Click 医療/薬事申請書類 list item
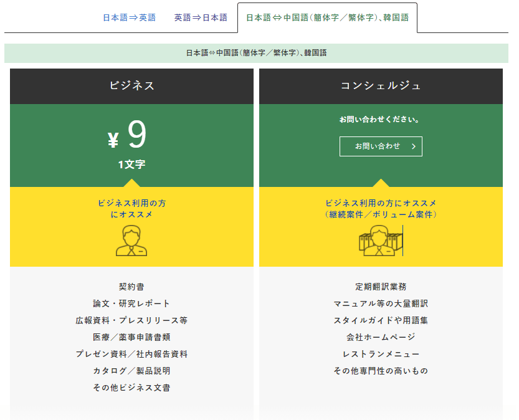The image size is (519, 420). 131,337
